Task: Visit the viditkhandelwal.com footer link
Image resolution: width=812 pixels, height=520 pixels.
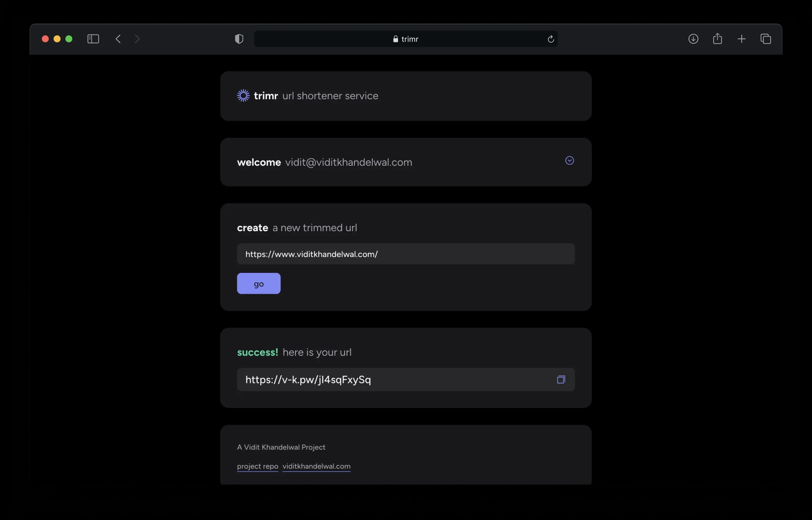Action: tap(316, 466)
